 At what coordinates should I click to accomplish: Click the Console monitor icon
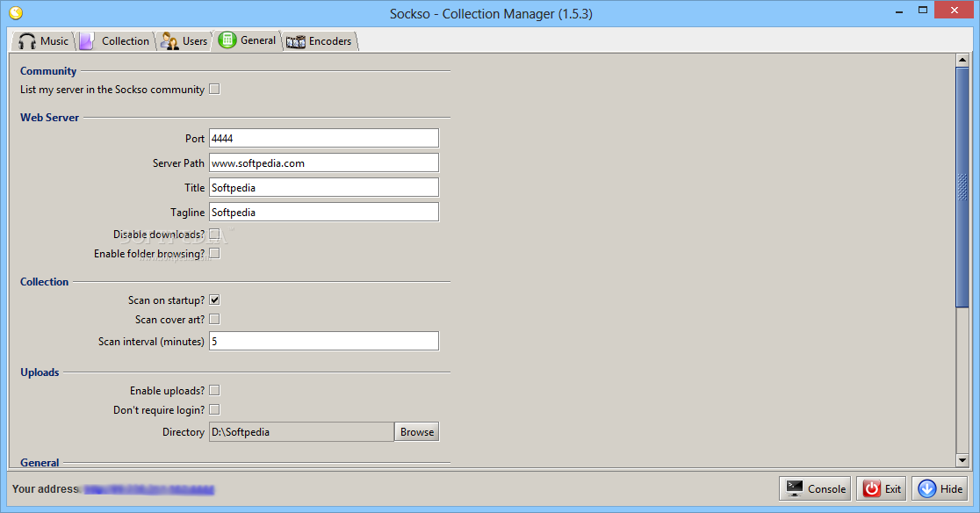point(795,488)
